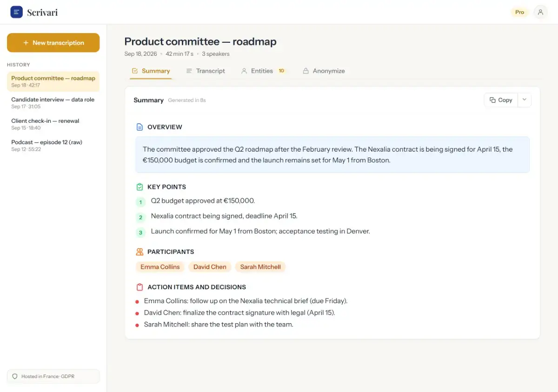Click the overview paragraph box
Screen dimensions: 558x392
pyautogui.click(x=332, y=155)
